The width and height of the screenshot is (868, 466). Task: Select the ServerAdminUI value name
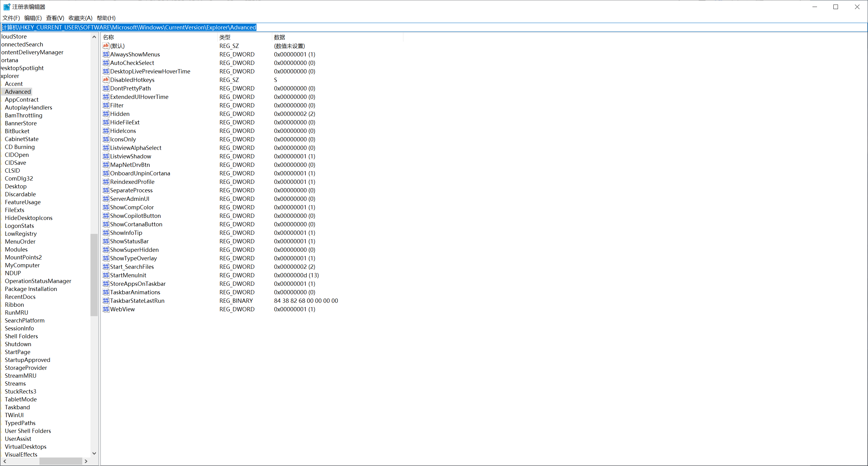pos(130,199)
